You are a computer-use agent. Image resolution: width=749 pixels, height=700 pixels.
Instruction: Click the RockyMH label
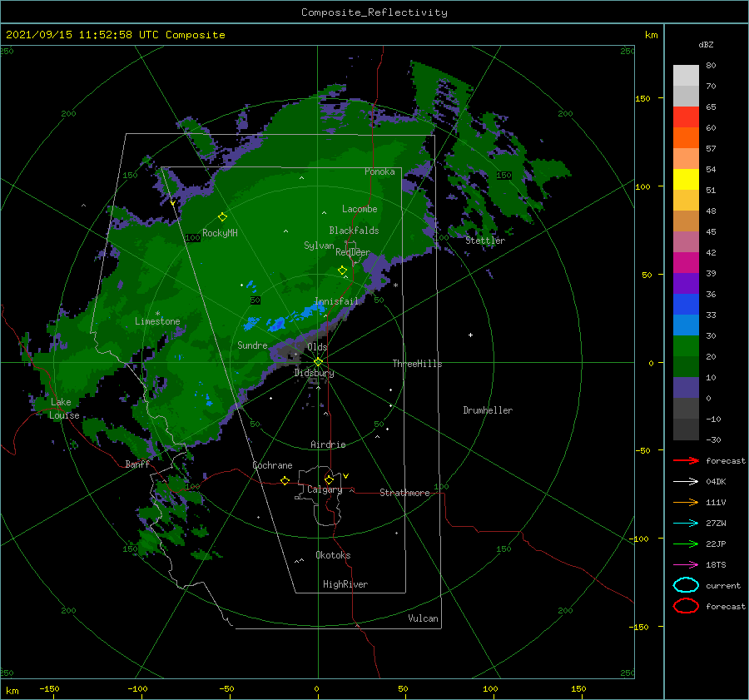(220, 233)
